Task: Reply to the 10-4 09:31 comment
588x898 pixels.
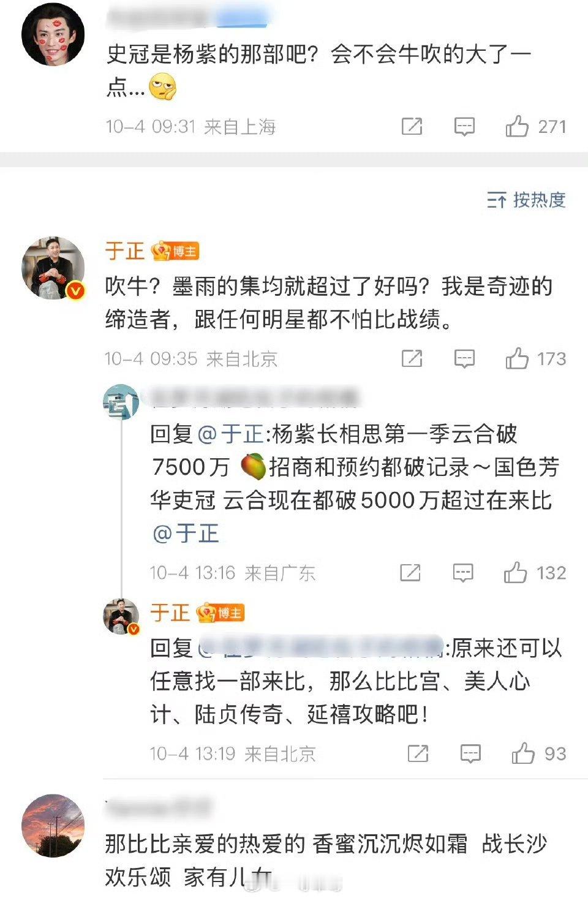Action: [x=464, y=127]
